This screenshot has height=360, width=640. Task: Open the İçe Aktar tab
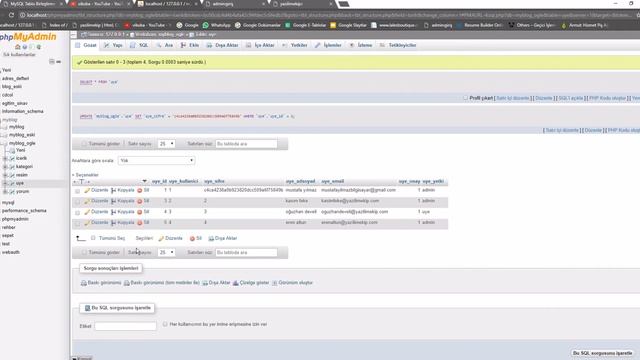[260, 45]
